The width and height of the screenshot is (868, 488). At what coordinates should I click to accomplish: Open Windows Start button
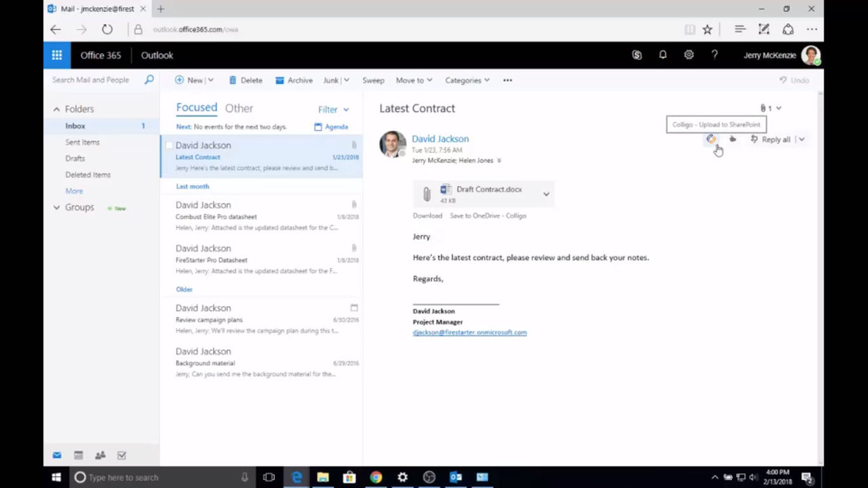point(56,477)
